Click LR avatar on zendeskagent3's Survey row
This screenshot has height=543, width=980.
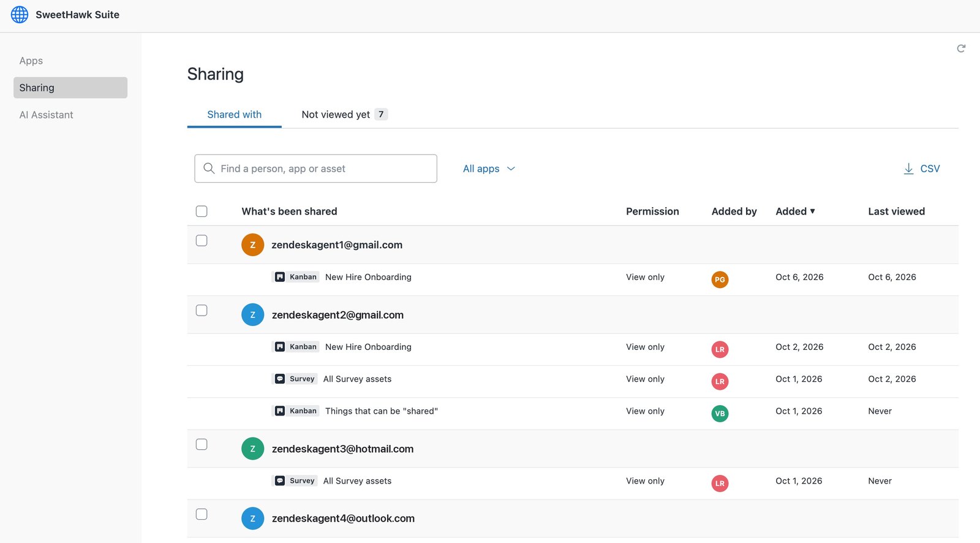(720, 484)
